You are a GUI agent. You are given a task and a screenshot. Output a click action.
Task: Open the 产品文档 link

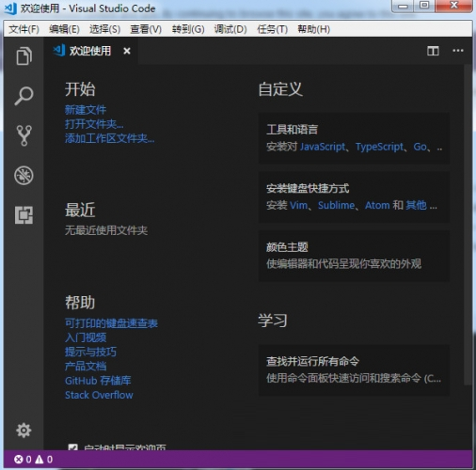click(86, 367)
